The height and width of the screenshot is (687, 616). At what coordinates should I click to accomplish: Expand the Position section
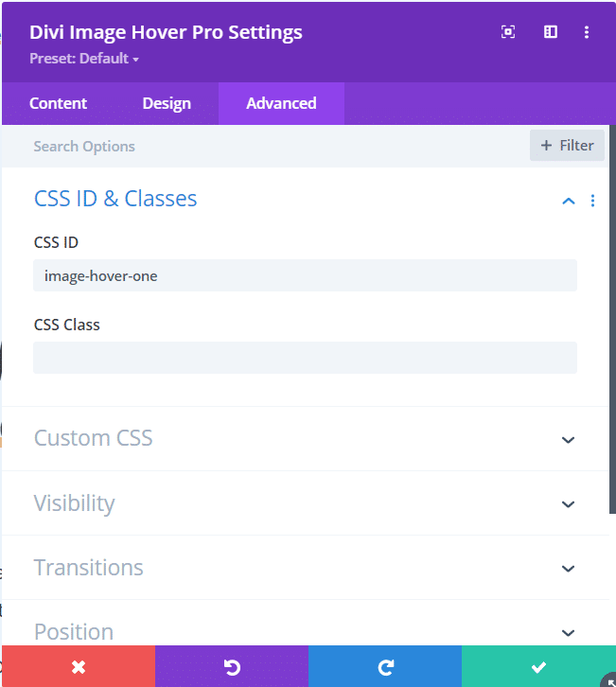coord(569,632)
